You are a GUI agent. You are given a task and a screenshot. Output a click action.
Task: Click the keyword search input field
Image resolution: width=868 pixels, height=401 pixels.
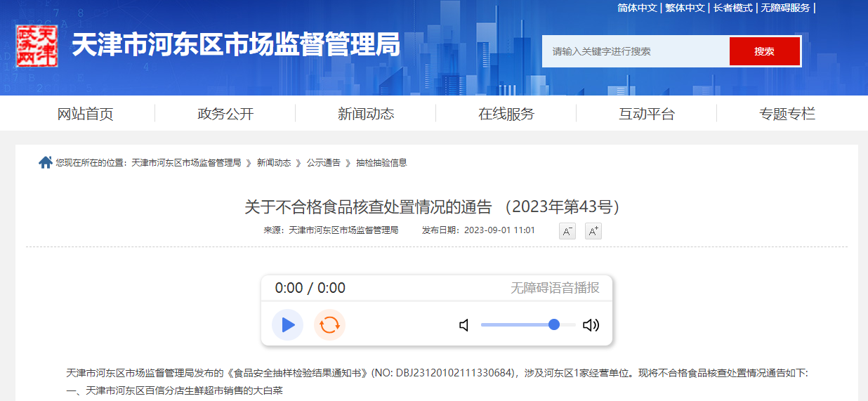click(x=636, y=51)
